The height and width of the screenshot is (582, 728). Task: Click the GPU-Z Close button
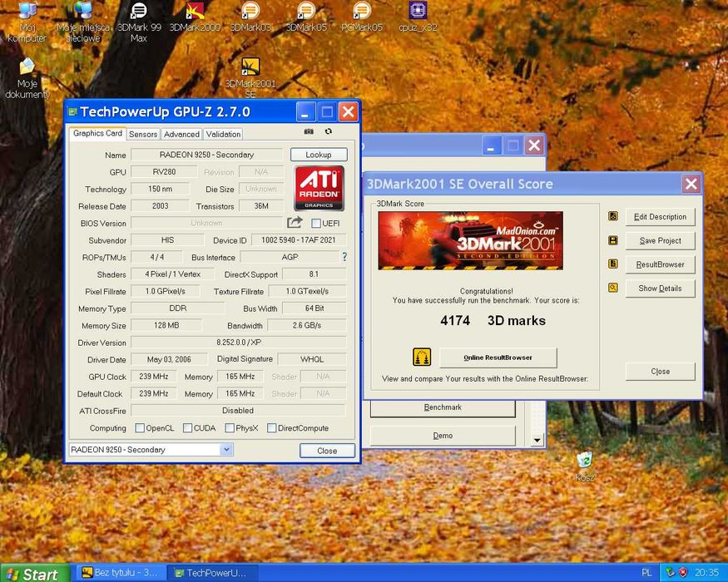click(x=327, y=451)
